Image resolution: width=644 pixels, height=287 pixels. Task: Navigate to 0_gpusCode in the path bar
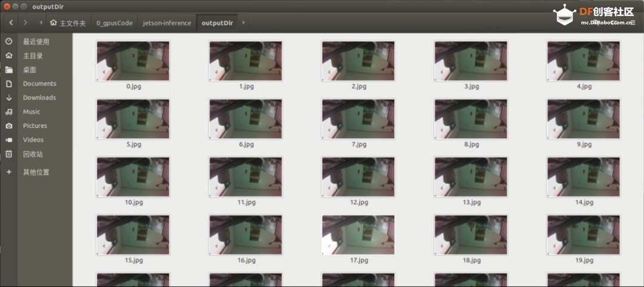pyautogui.click(x=114, y=23)
